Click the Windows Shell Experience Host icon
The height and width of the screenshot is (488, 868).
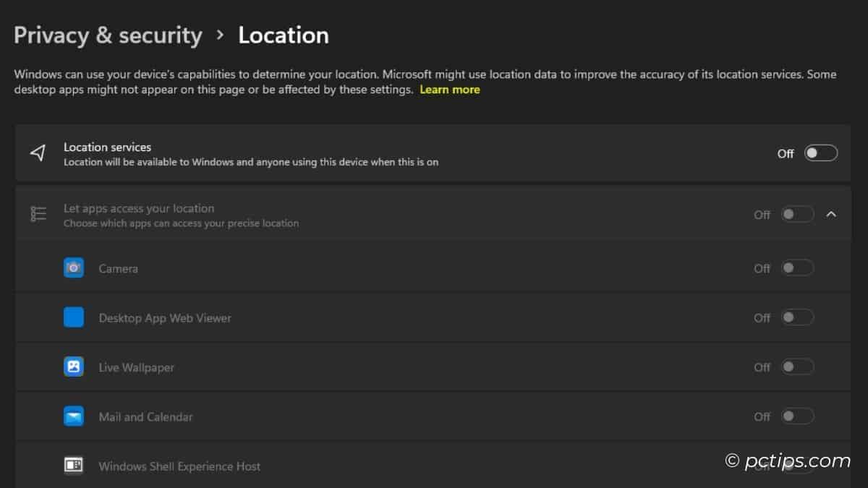click(74, 466)
